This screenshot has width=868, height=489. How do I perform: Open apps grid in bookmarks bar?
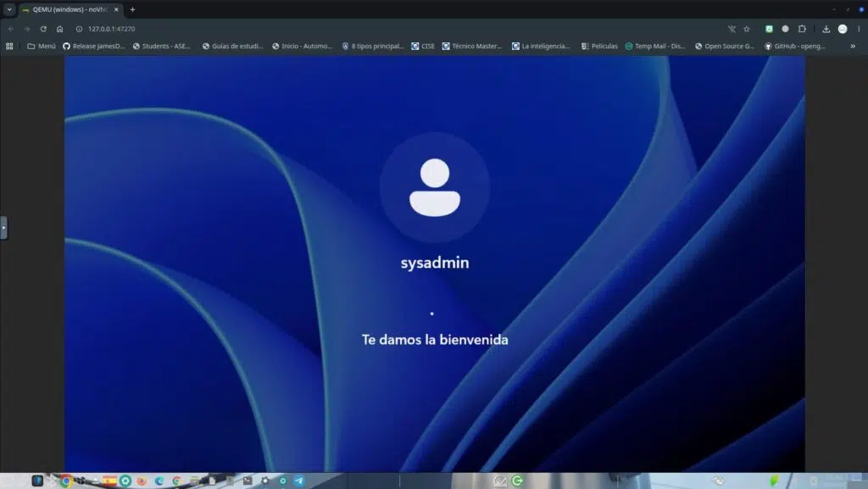[9, 46]
